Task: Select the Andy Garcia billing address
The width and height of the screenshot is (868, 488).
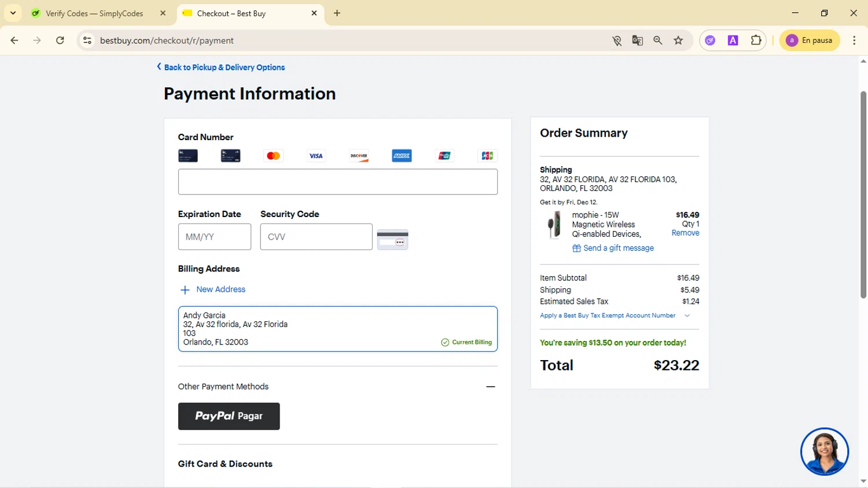Action: (x=337, y=329)
